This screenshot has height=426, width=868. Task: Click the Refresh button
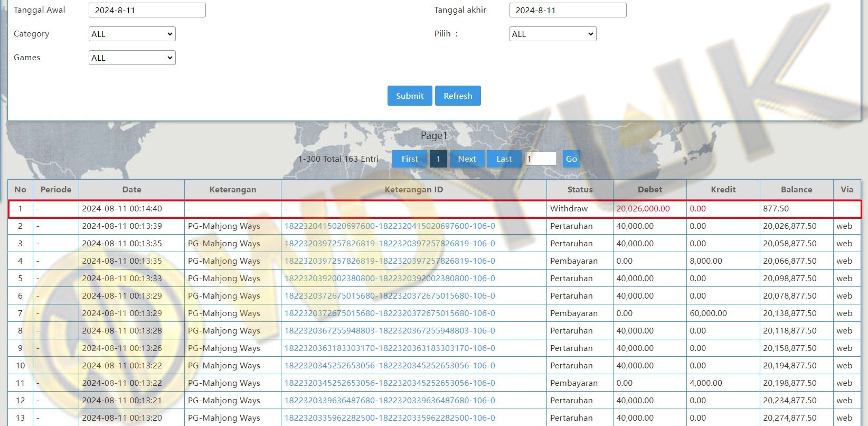pos(458,96)
